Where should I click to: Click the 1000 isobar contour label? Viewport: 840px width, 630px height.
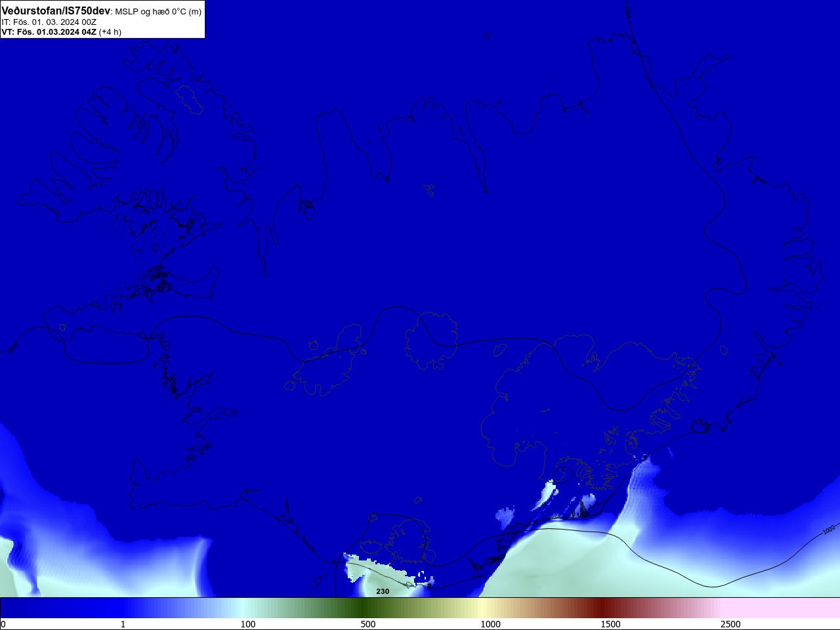coord(829,529)
